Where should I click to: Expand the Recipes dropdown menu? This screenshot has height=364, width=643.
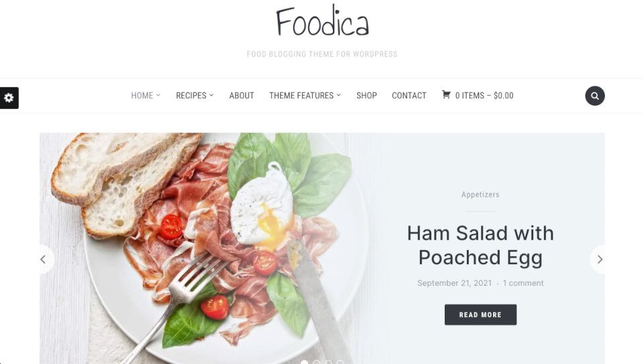(x=195, y=96)
